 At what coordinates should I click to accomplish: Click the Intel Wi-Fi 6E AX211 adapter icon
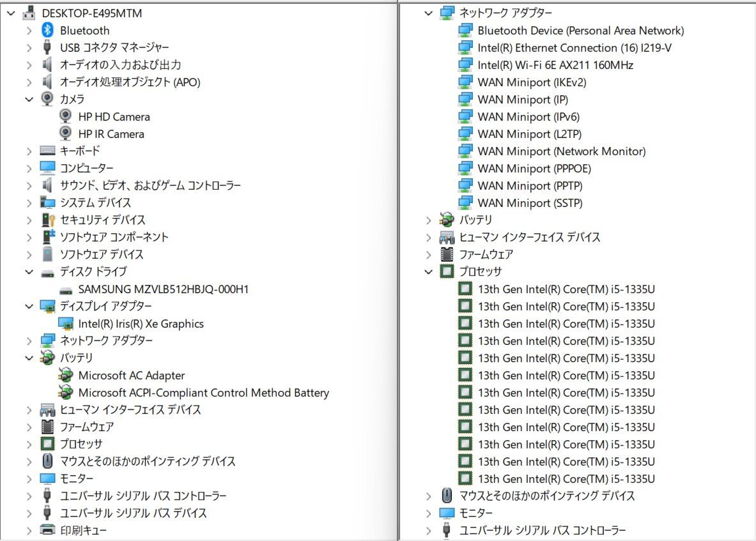coord(465,65)
